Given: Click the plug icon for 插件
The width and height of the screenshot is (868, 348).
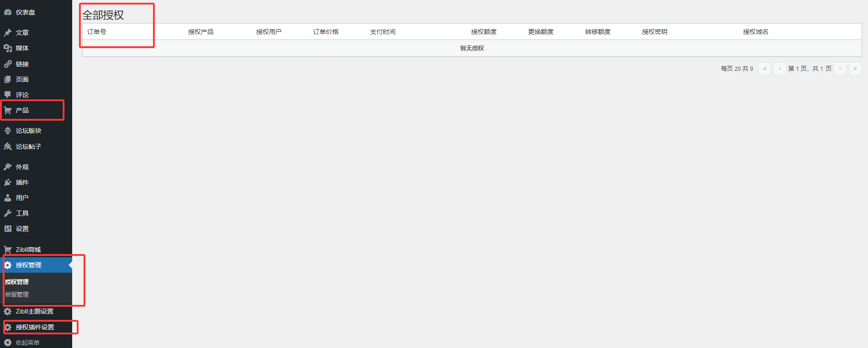Looking at the screenshot, I should click(8, 182).
